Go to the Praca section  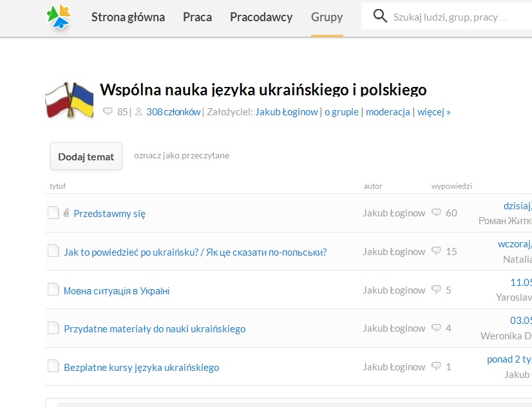click(197, 17)
